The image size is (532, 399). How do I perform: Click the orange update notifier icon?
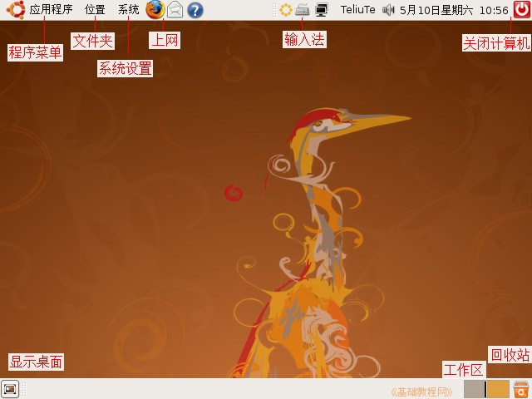286,10
